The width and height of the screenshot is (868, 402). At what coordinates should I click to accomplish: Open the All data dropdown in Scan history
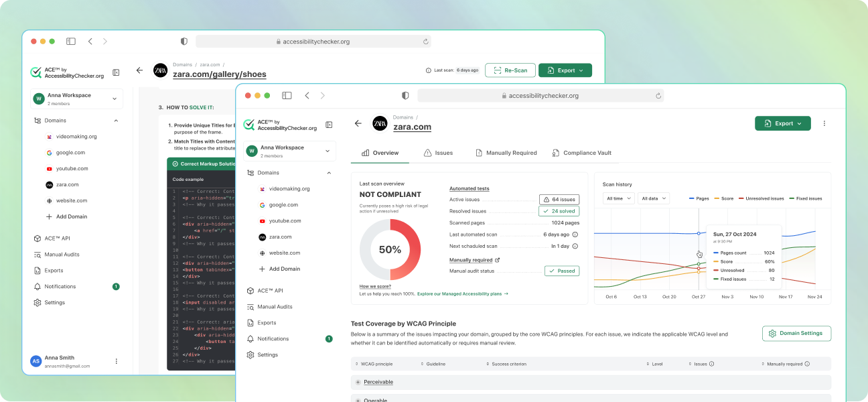click(654, 198)
